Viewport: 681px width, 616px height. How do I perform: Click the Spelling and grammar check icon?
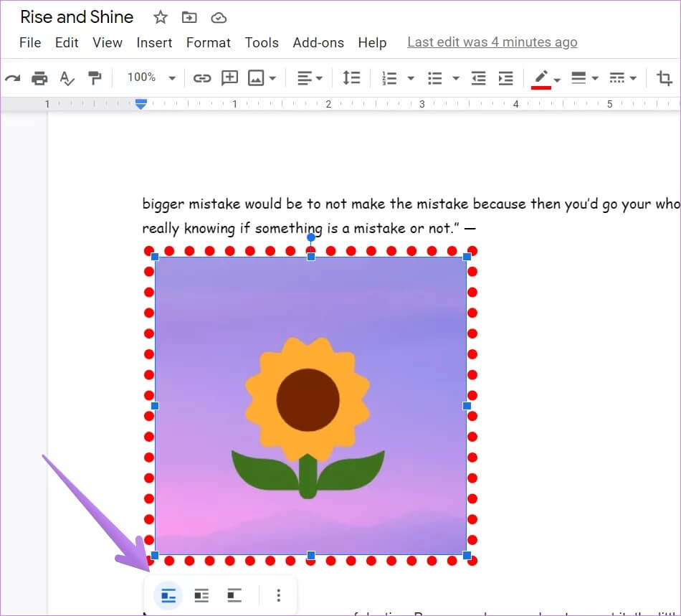[x=67, y=78]
